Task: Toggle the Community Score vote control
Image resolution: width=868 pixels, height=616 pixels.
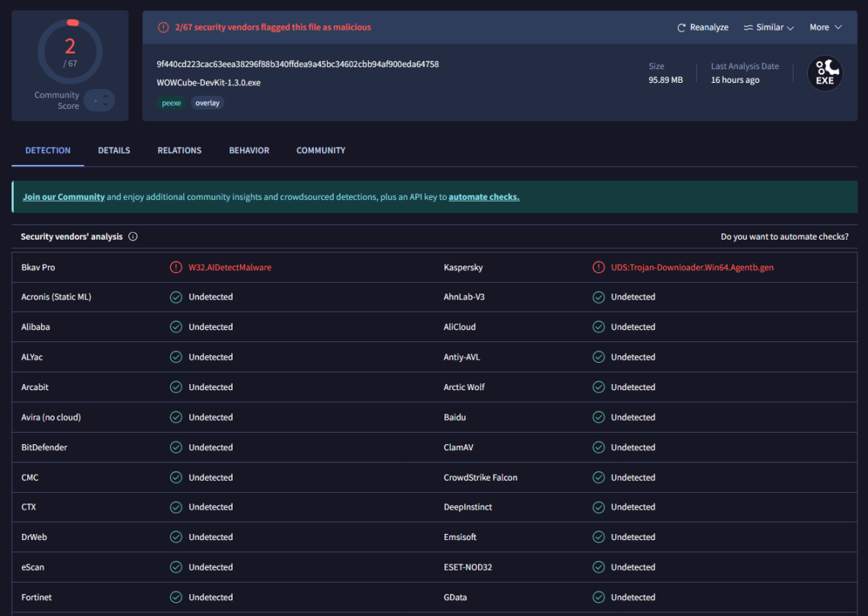Action: [100, 100]
